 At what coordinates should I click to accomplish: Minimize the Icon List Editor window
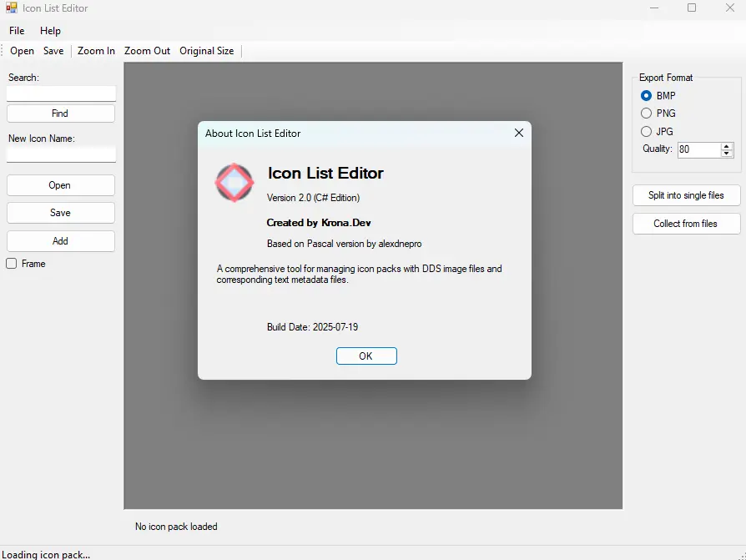(654, 8)
